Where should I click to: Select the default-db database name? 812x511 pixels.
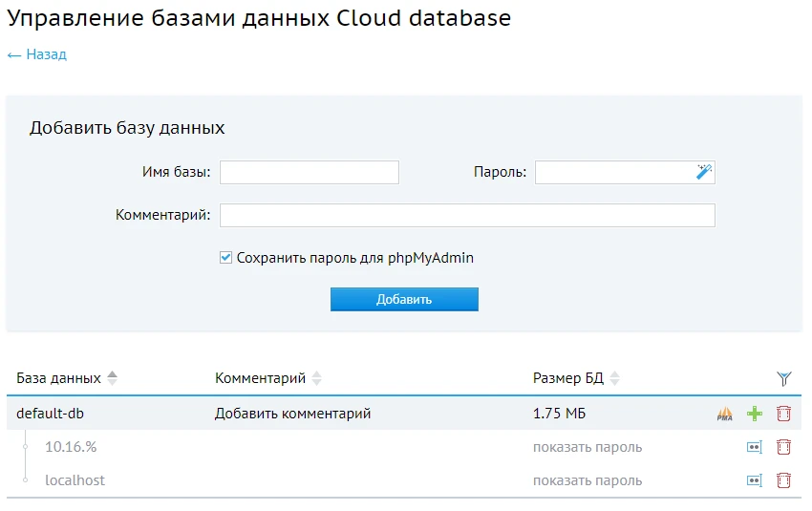click(x=51, y=414)
